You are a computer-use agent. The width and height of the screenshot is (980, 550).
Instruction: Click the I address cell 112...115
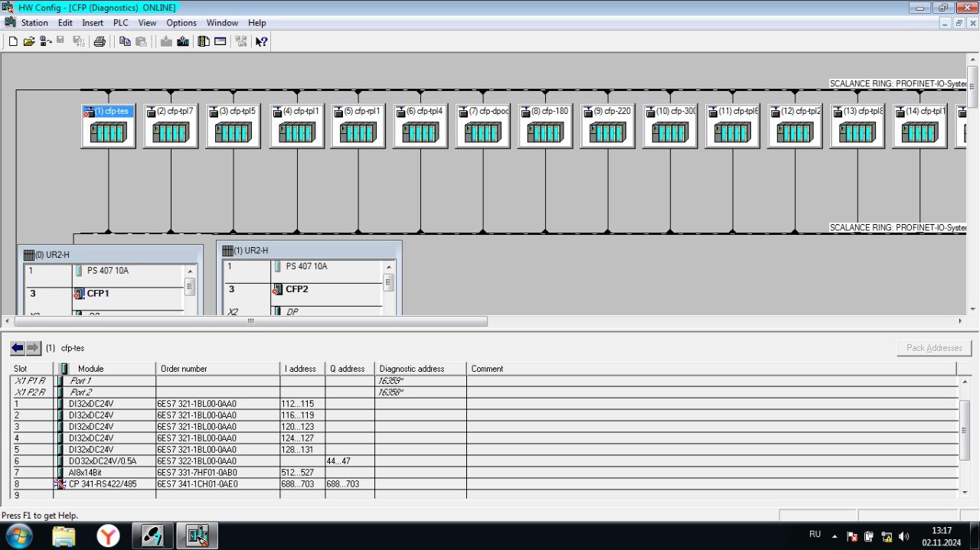[x=302, y=404]
